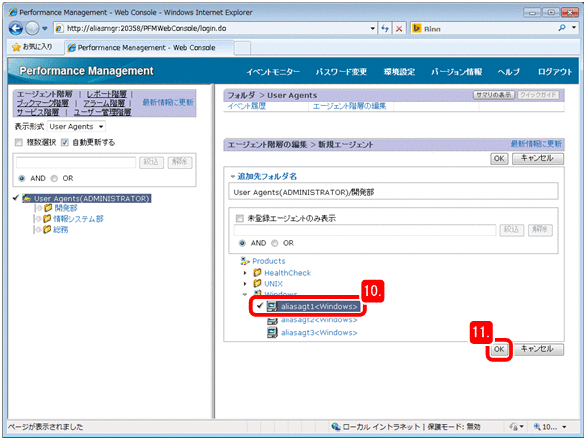Click the 情報システム部 folder icon
The width and height of the screenshot is (587, 441).
point(47,218)
